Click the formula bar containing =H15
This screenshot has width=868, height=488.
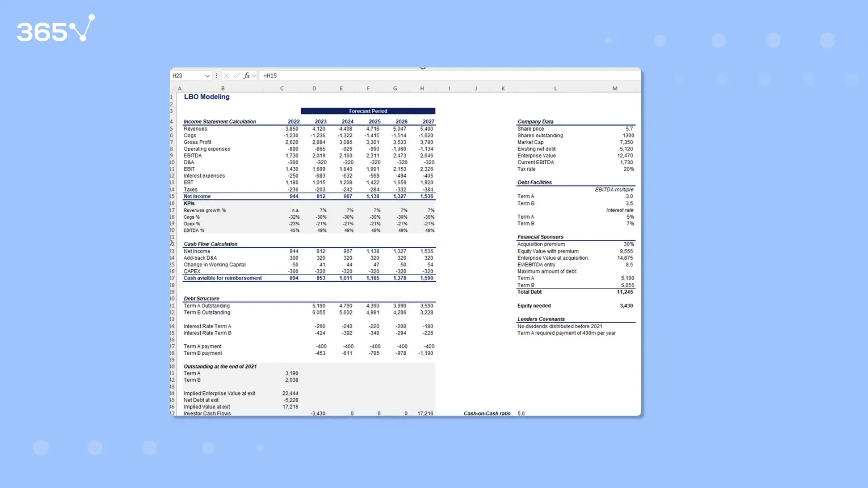point(407,76)
